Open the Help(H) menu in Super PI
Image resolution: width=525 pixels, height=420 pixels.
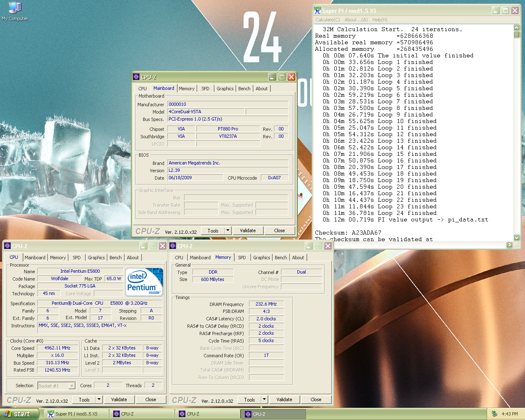[x=380, y=20]
